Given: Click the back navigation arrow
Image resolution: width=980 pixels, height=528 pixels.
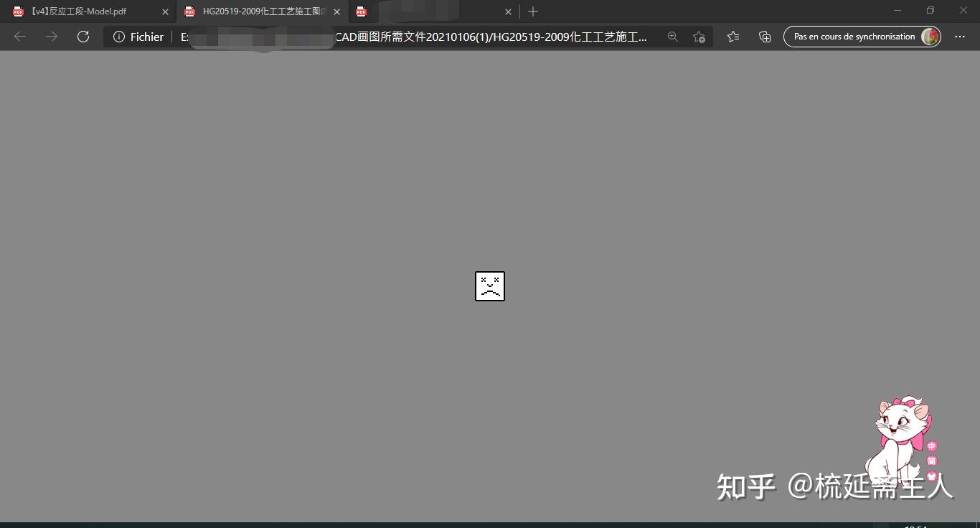Looking at the screenshot, I should point(19,37).
